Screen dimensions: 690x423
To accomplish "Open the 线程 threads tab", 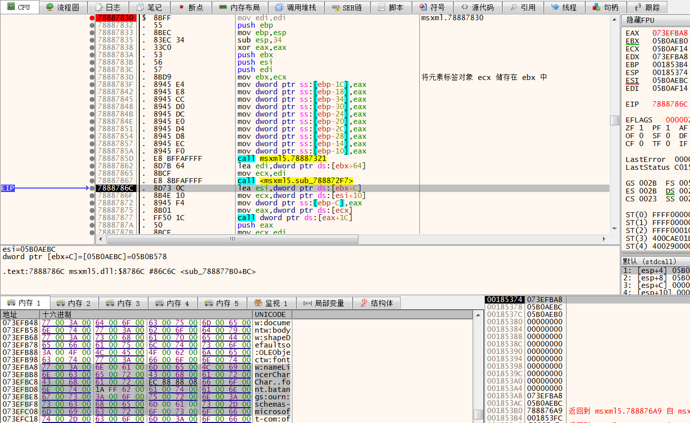I will 564,7.
